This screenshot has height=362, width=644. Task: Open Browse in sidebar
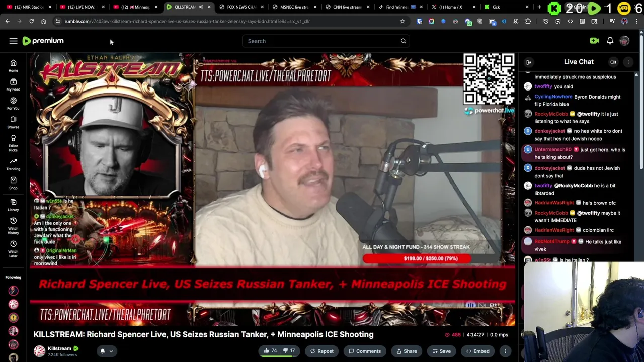click(x=13, y=122)
